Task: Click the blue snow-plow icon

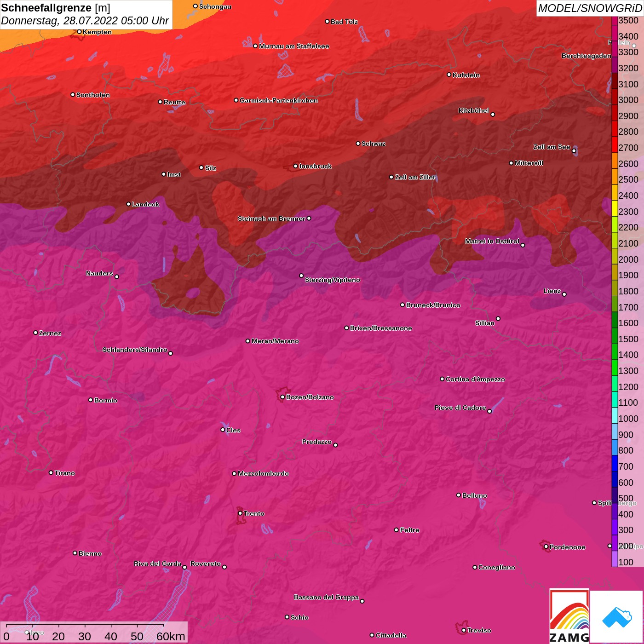Action: 617,617
